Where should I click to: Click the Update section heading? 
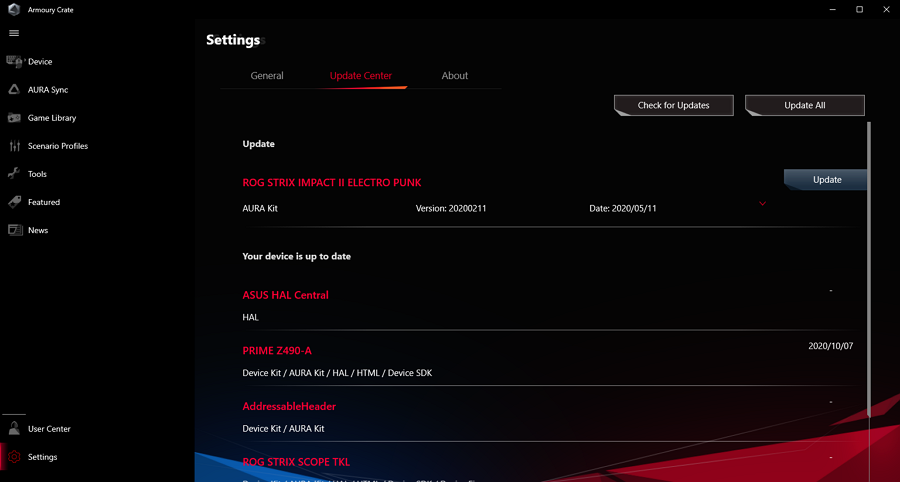click(258, 144)
